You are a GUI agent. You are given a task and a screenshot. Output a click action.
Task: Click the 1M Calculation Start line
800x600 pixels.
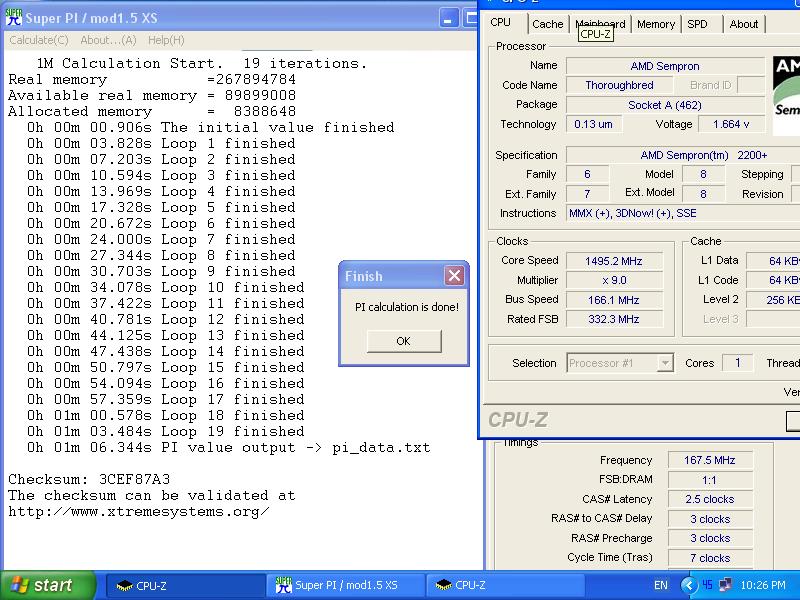tap(202, 63)
